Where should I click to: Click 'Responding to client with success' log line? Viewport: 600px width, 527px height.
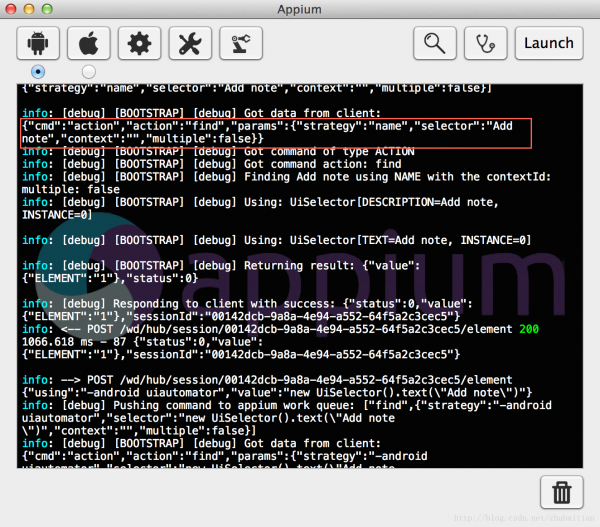tap(247, 304)
